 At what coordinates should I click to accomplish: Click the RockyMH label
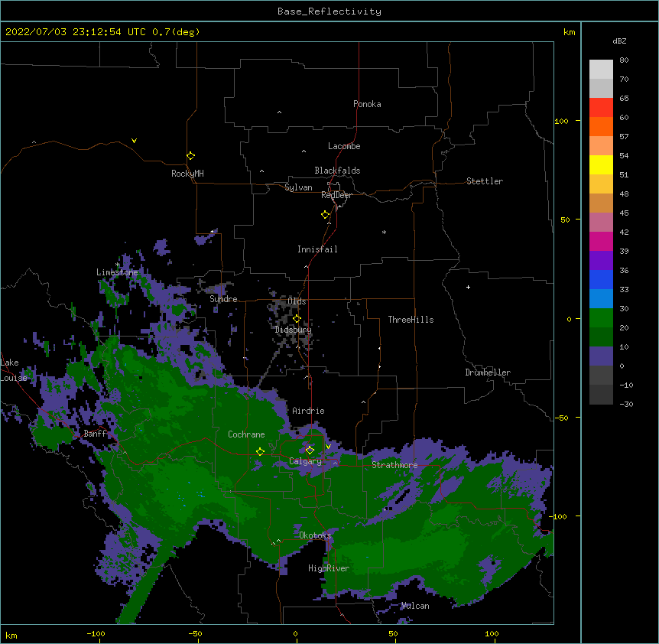pyautogui.click(x=187, y=174)
